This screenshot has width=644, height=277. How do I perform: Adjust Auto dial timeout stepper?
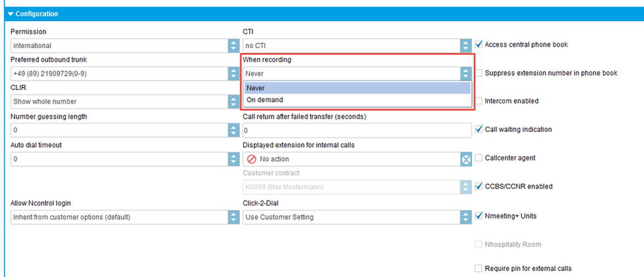pyautogui.click(x=234, y=159)
